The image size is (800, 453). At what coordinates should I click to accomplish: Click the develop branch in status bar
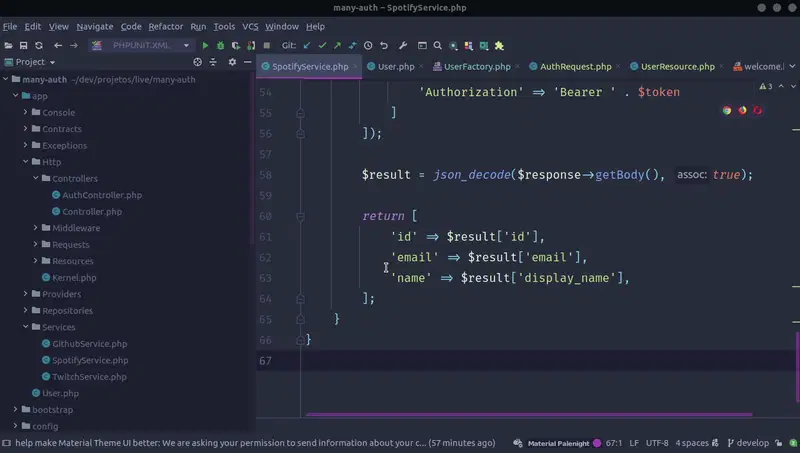746,442
